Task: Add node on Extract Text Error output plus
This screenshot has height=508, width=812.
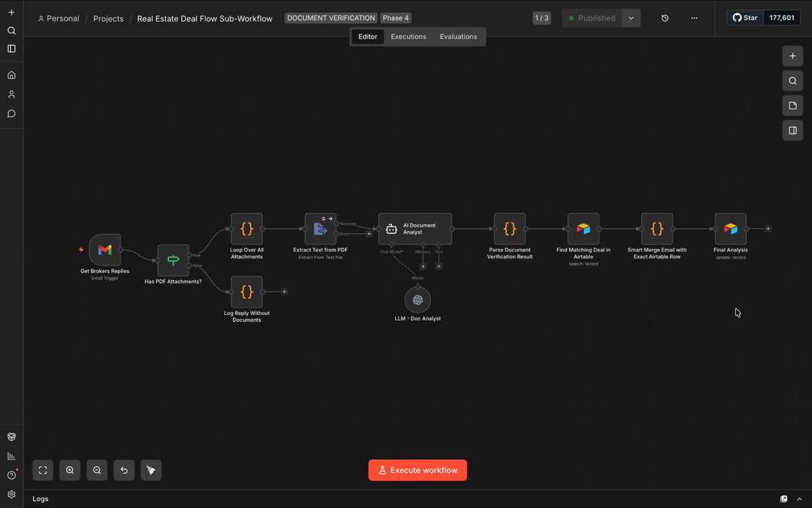Action: click(369, 234)
